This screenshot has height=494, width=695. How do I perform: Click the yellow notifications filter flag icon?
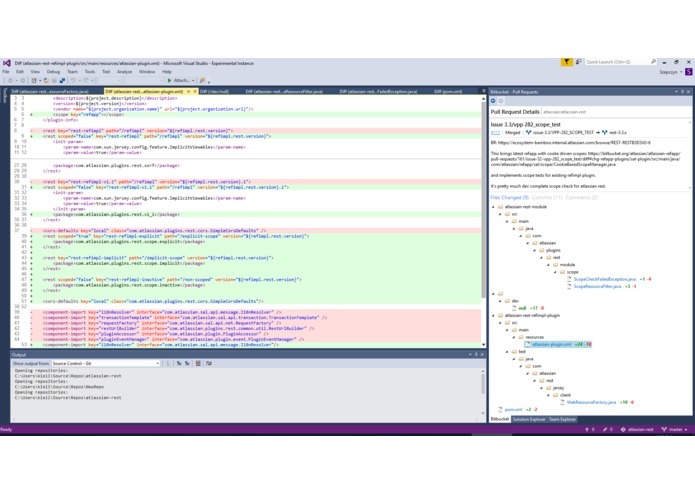coord(566,62)
